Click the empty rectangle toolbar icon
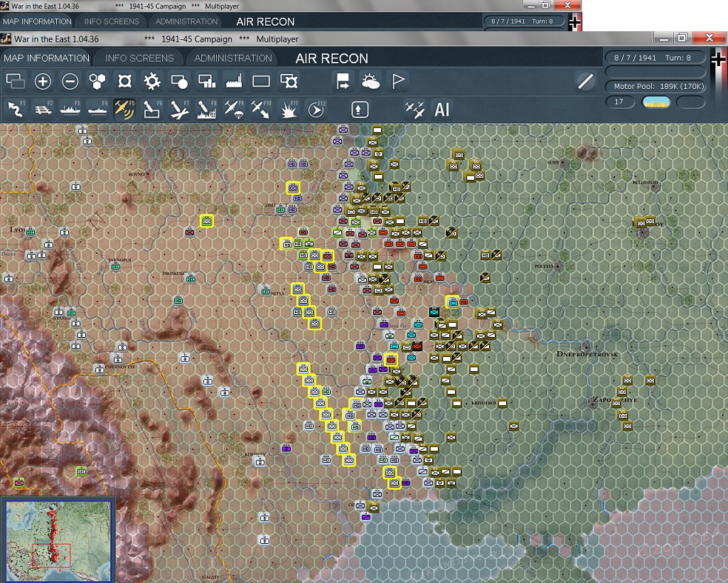This screenshot has width=728, height=583. pos(261,81)
